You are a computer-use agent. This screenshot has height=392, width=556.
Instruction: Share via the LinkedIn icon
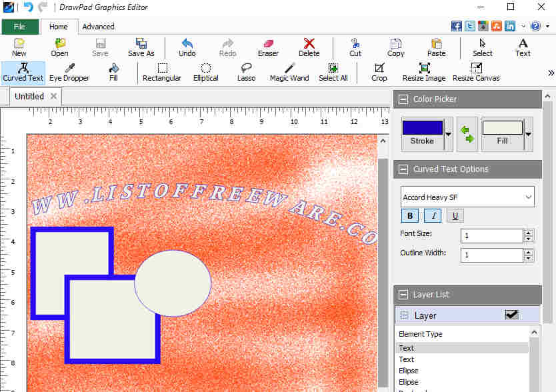tap(510, 26)
